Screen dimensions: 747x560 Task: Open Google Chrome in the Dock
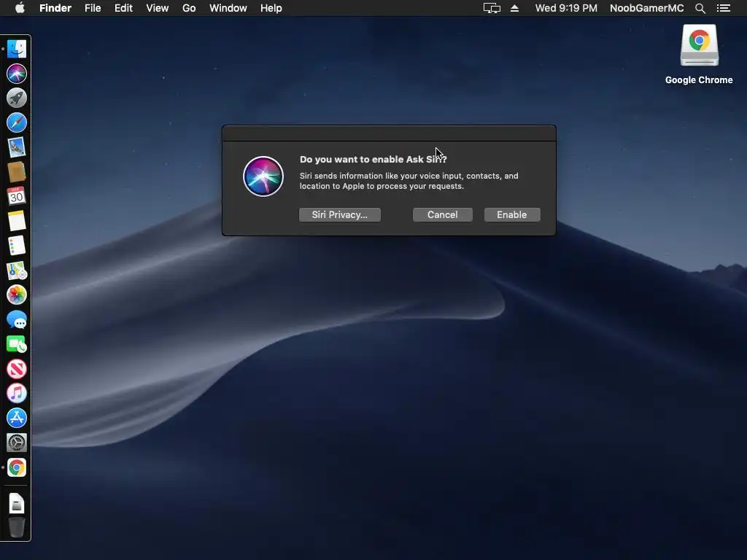[17, 467]
